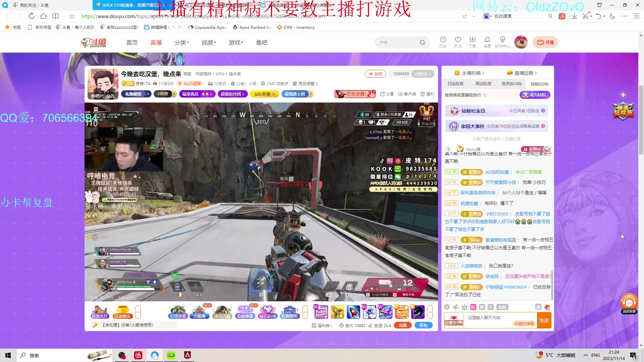Toggle the block gift effects star icon

[x=547, y=307]
